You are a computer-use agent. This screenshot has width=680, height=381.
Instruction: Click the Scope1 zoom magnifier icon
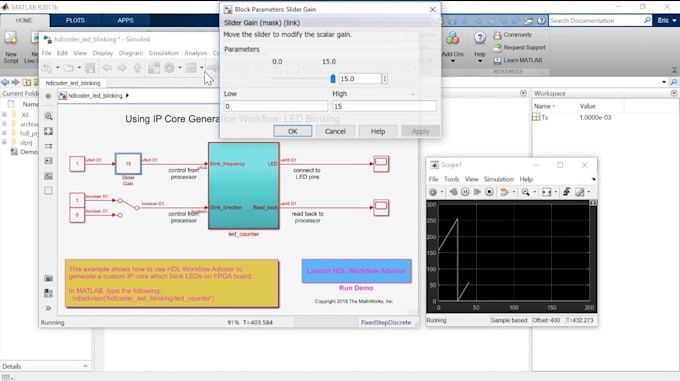(x=526, y=192)
